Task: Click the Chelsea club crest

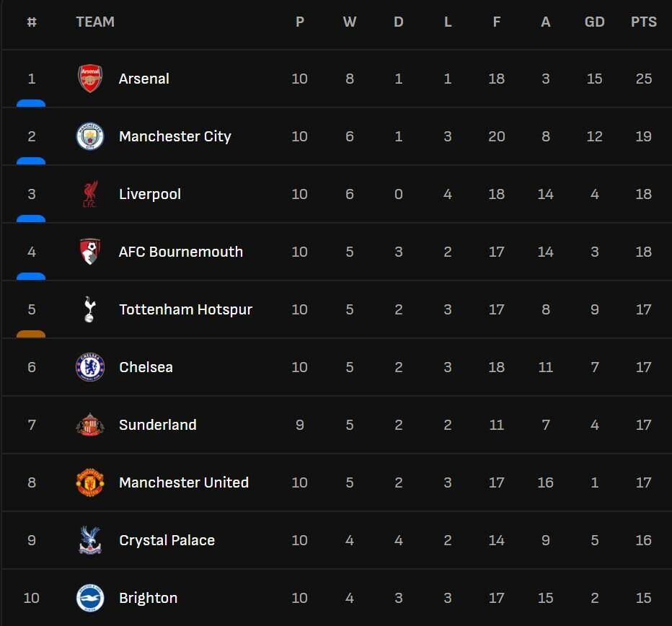Action: [90, 367]
